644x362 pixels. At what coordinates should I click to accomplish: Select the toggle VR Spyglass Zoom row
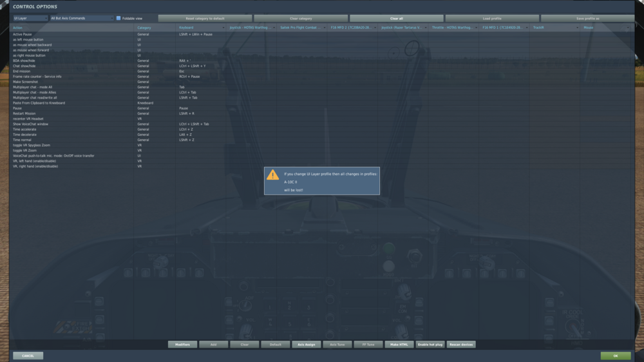321,145
